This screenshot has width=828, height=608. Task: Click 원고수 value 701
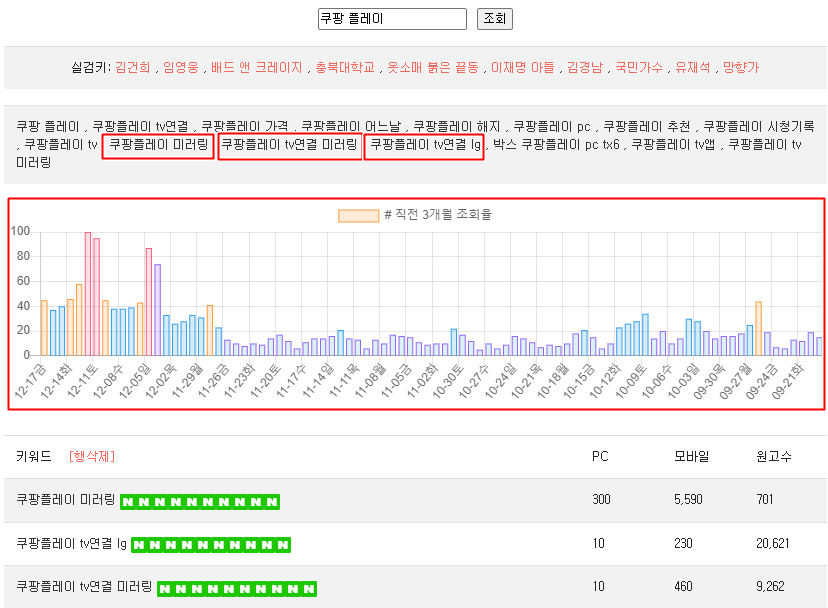[x=765, y=500]
